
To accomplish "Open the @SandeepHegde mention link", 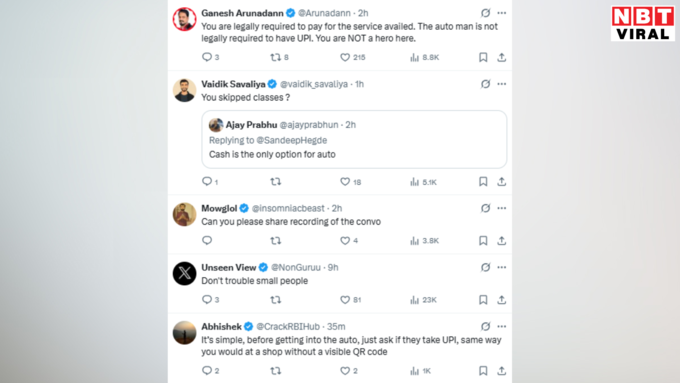I will (291, 140).
